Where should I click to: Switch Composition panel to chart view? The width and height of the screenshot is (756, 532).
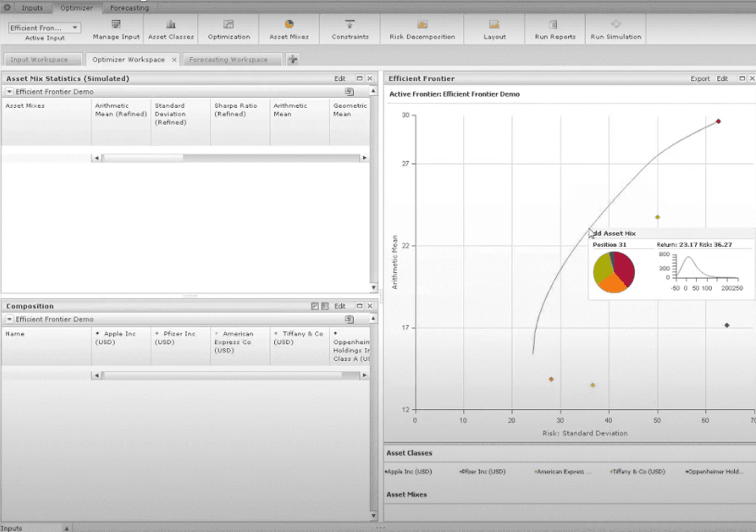coord(315,306)
